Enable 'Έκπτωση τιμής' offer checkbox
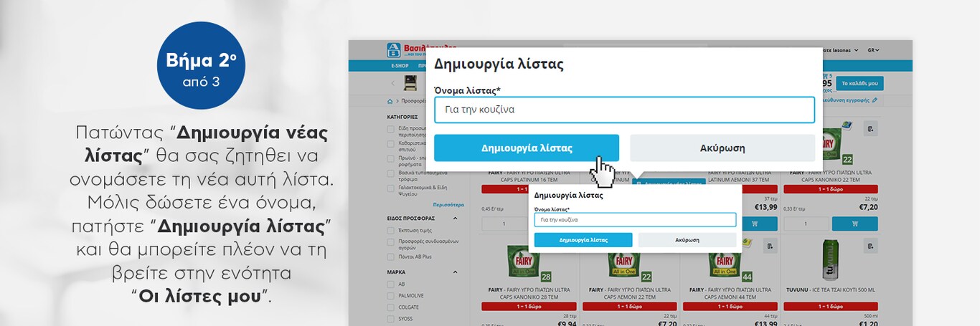Screen dimensions: 980x326 click(x=390, y=231)
